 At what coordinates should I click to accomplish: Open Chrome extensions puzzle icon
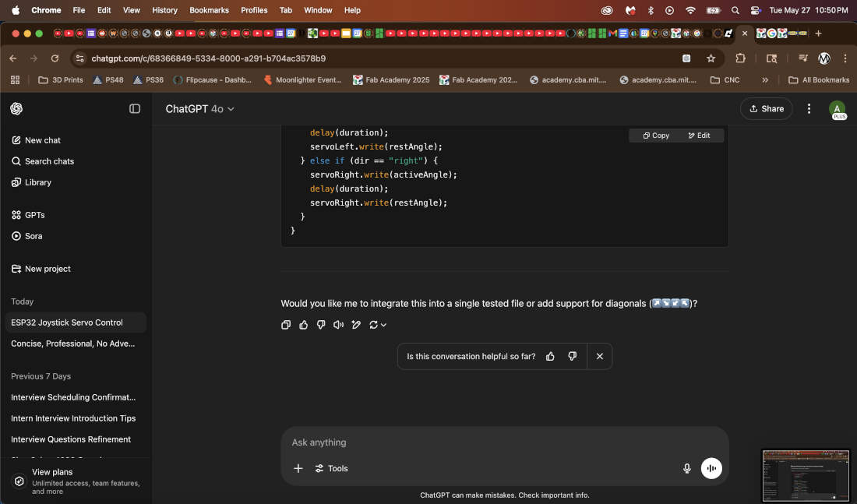[x=741, y=58]
